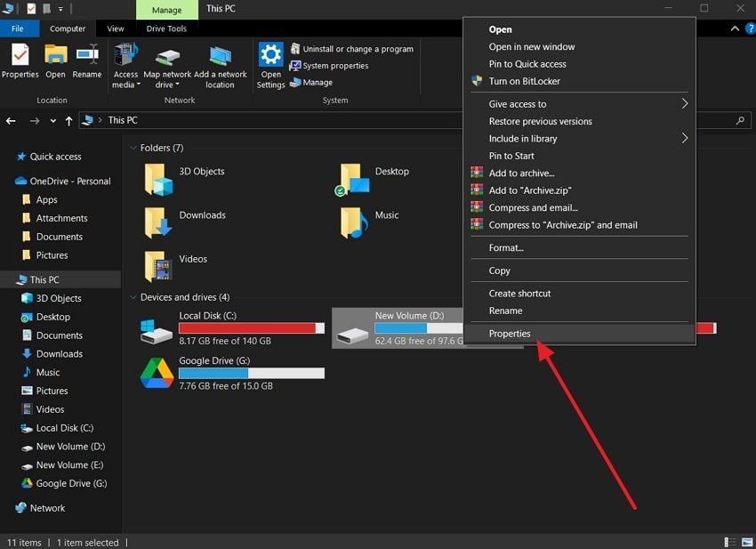Image resolution: width=756 pixels, height=549 pixels.
Task: Choose Properties in context menu
Action: pos(579,334)
